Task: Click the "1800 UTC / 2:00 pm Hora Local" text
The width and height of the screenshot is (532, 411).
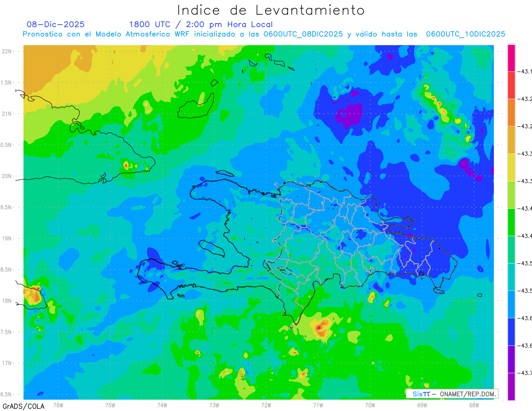Action: (201, 24)
